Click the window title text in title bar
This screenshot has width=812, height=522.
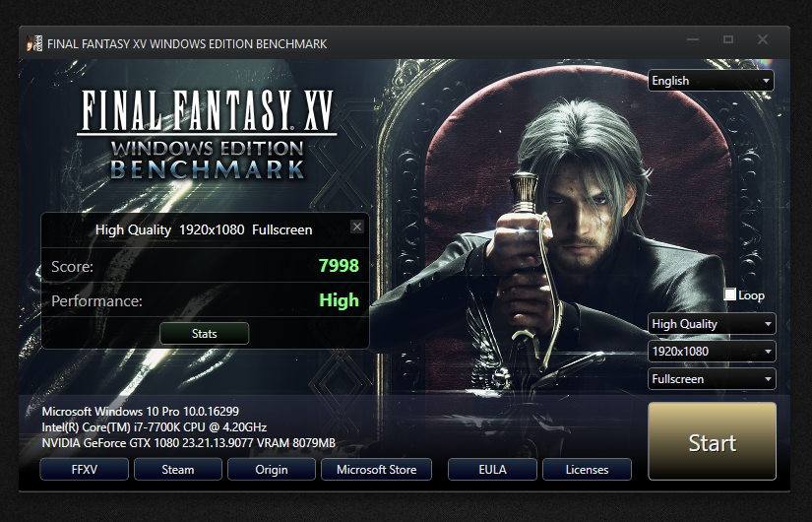pyautogui.click(x=187, y=44)
